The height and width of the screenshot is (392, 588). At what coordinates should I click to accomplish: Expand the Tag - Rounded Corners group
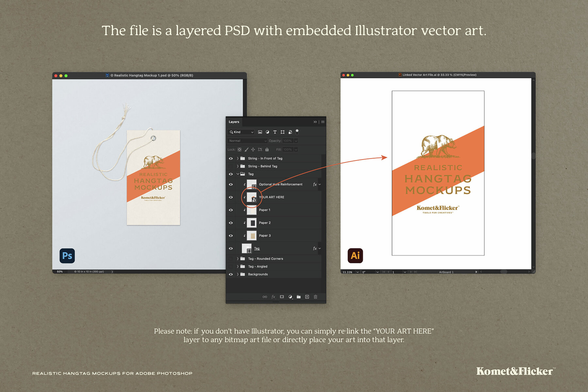tap(237, 258)
